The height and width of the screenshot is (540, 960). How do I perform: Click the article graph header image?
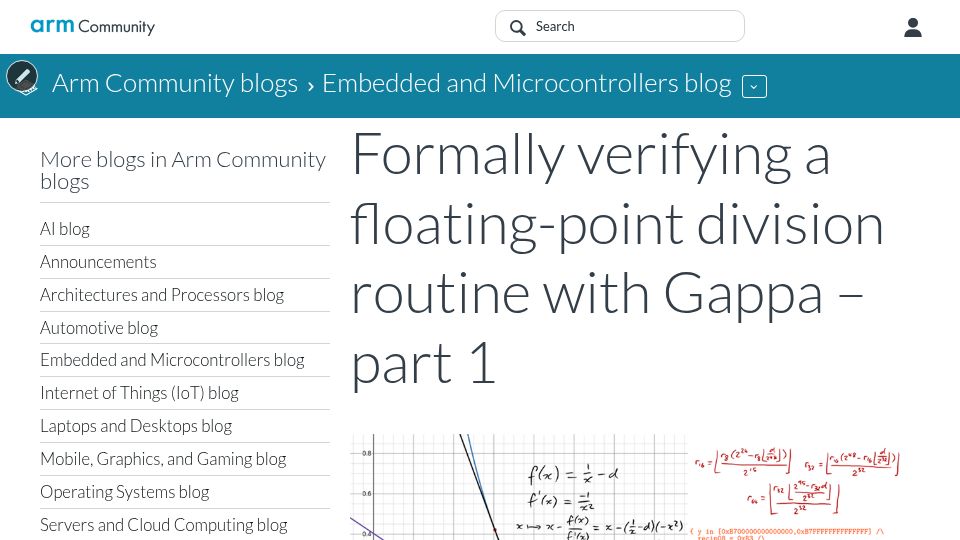click(x=626, y=487)
